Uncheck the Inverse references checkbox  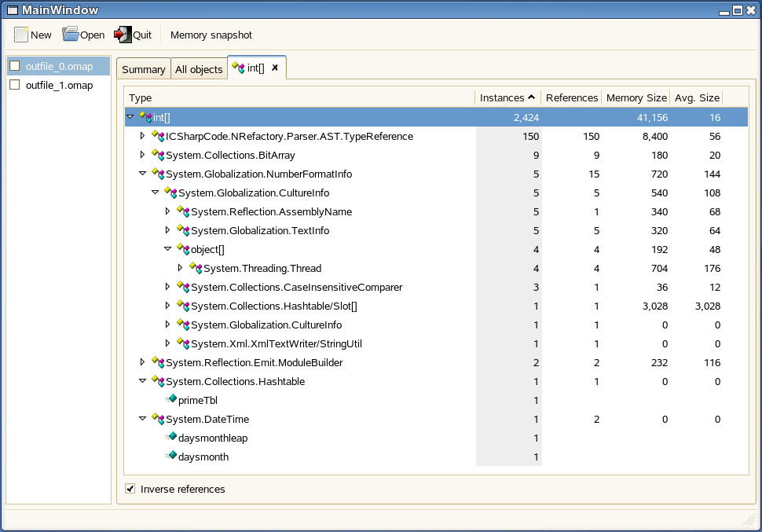point(130,490)
